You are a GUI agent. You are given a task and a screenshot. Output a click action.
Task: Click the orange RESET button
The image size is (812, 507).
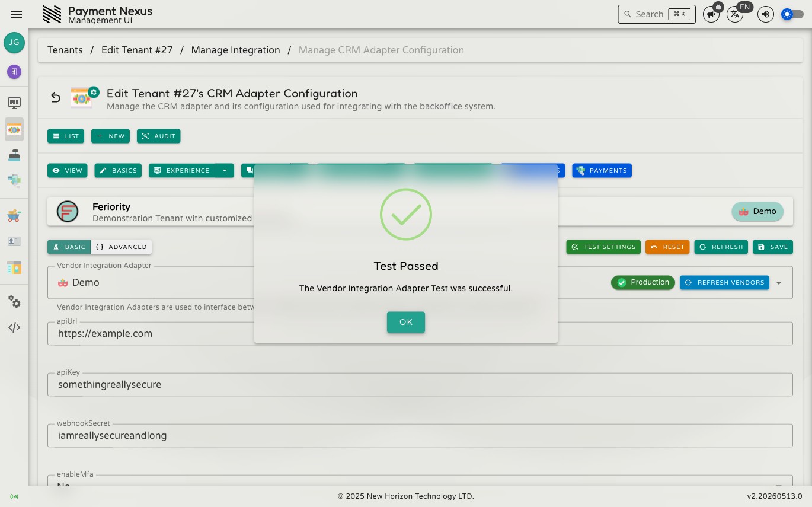coord(667,247)
